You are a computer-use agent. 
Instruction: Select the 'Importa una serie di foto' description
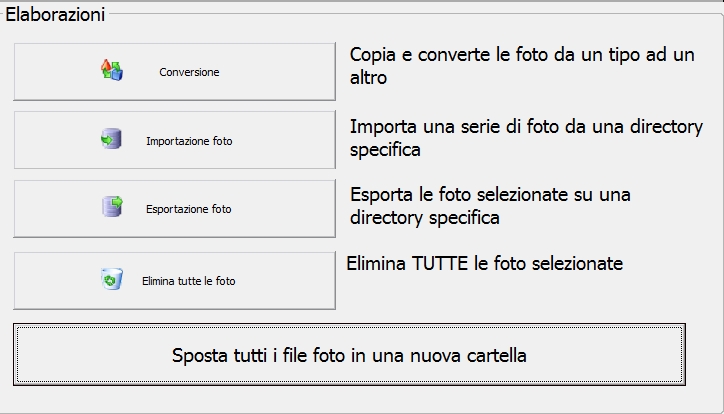[526, 138]
